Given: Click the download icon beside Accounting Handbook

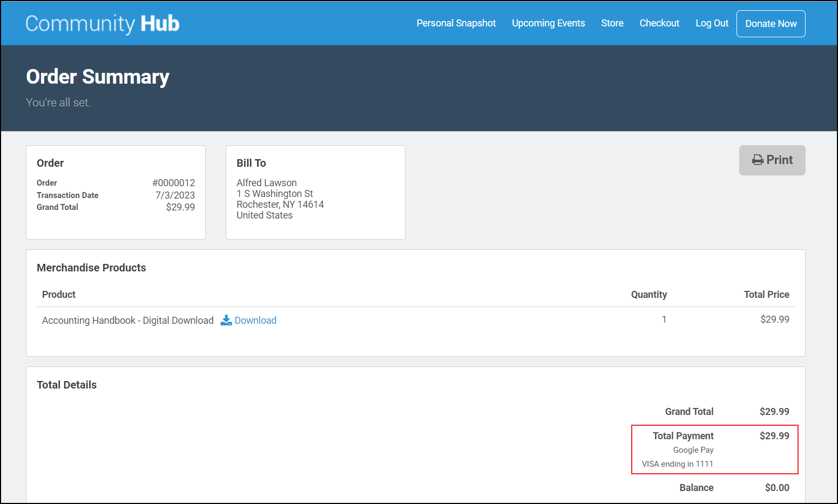Looking at the screenshot, I should point(226,321).
